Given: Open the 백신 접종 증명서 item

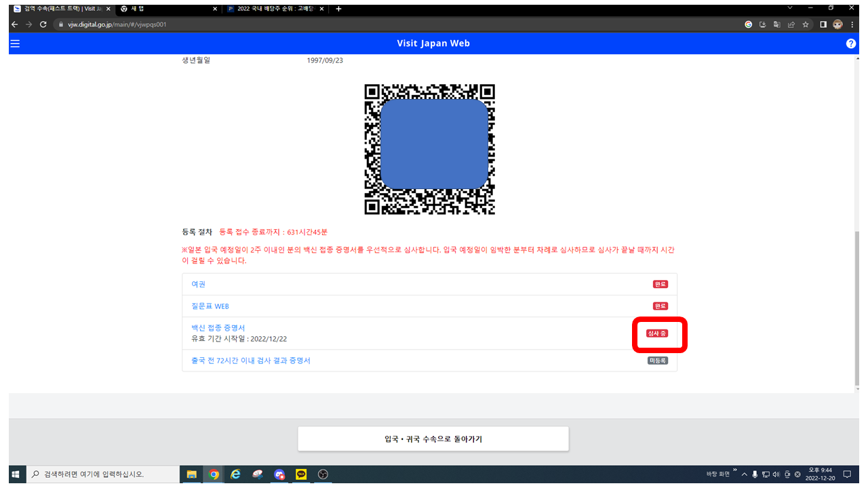Looking at the screenshot, I should (x=218, y=328).
